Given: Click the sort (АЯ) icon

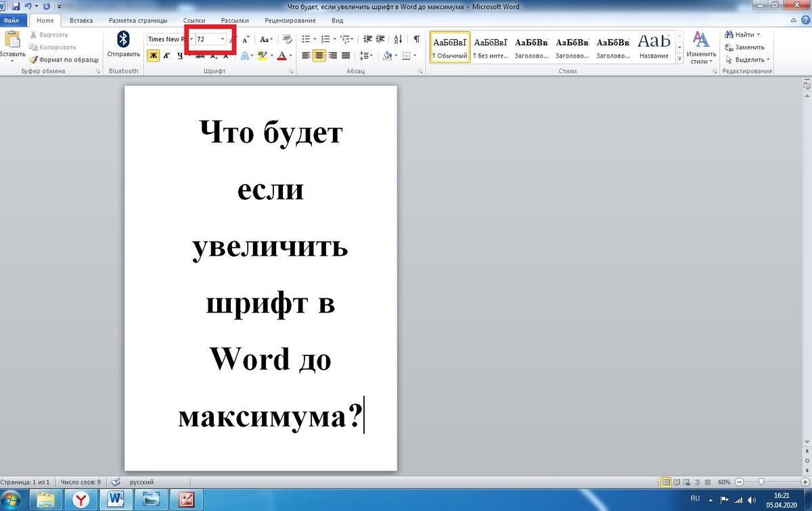Looking at the screenshot, I should point(397,40).
